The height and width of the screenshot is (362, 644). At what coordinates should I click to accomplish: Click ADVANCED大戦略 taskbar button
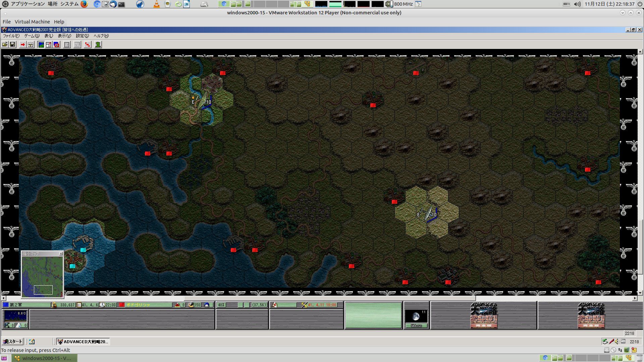click(x=83, y=342)
